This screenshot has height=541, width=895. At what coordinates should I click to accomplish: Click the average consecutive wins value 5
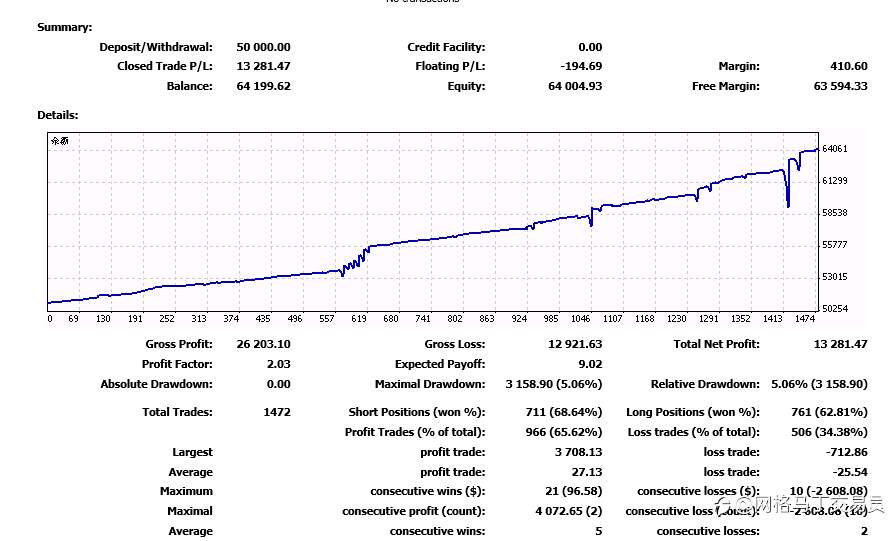598,531
